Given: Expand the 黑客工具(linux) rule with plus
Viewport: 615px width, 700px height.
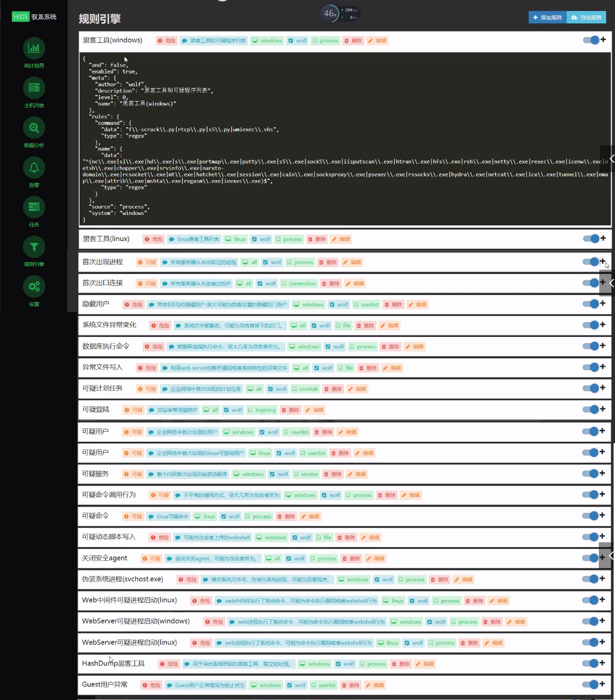Looking at the screenshot, I should 603,238.
